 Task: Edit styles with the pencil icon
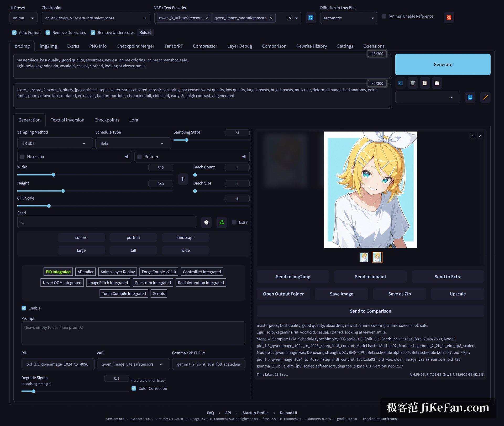[x=485, y=97]
